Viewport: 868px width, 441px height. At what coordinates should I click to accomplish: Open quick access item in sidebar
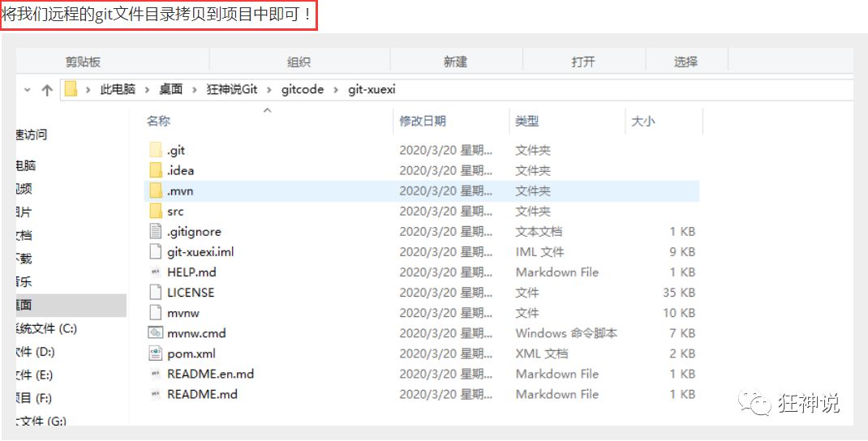32,135
